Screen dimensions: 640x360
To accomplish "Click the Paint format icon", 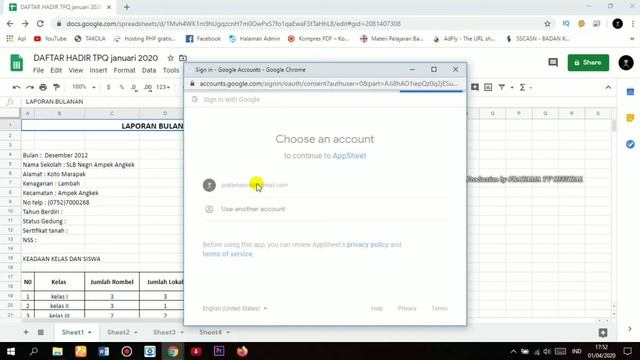I will 57,87.
